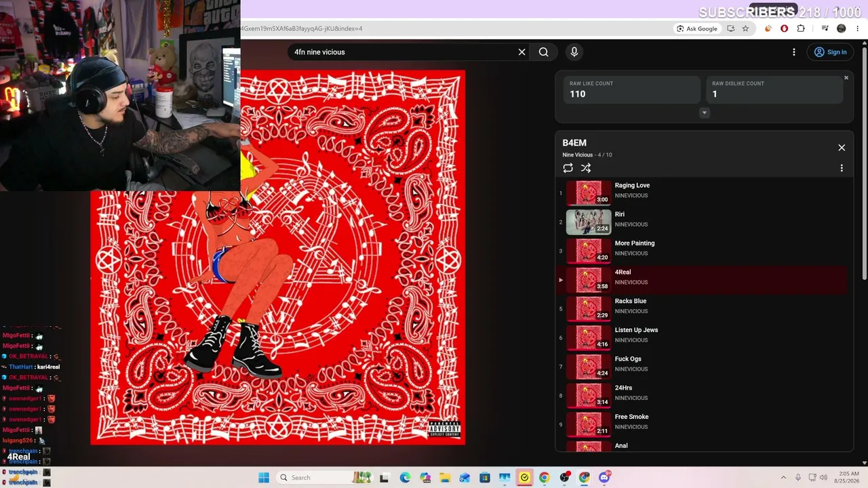Click the Free Smoke thumbnail
The height and width of the screenshot is (488, 868).
[589, 424]
